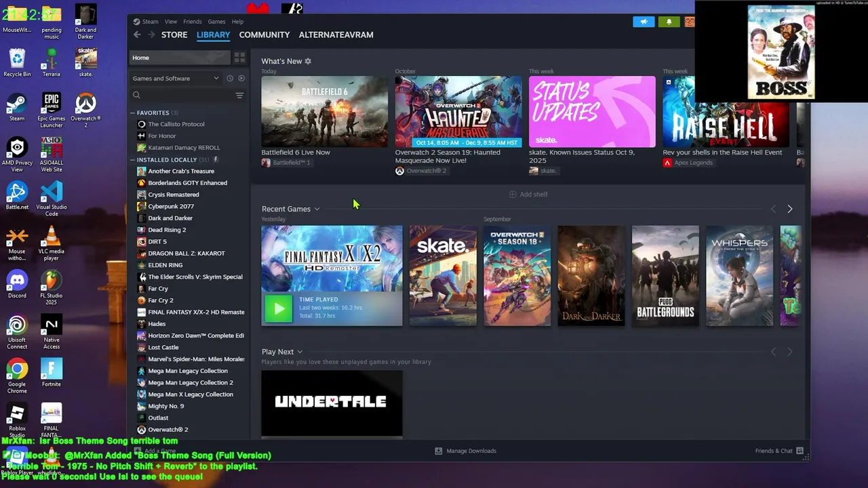Image resolution: width=868 pixels, height=488 pixels.
Task: Go back with the left arrow in Steam
Action: (138, 35)
